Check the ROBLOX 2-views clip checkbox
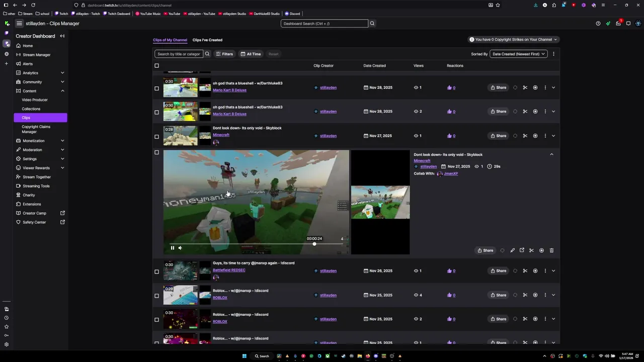Viewport: 644px width, 362px height. click(156, 320)
